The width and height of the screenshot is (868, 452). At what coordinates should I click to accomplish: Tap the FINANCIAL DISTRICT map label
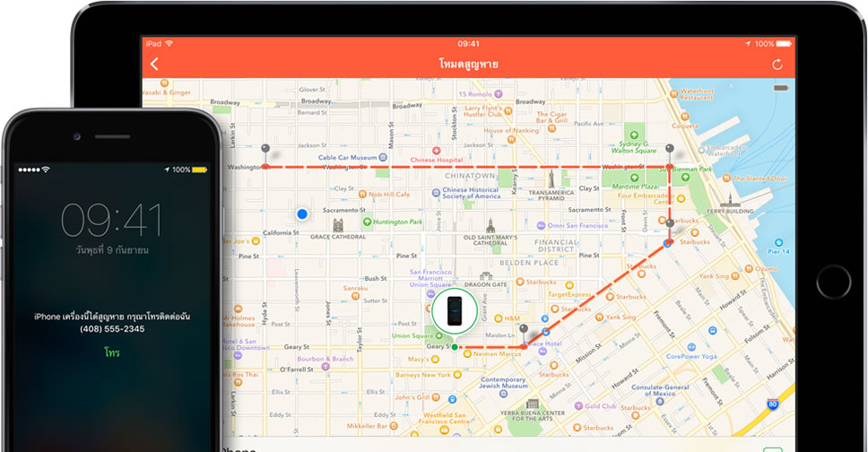[555, 246]
